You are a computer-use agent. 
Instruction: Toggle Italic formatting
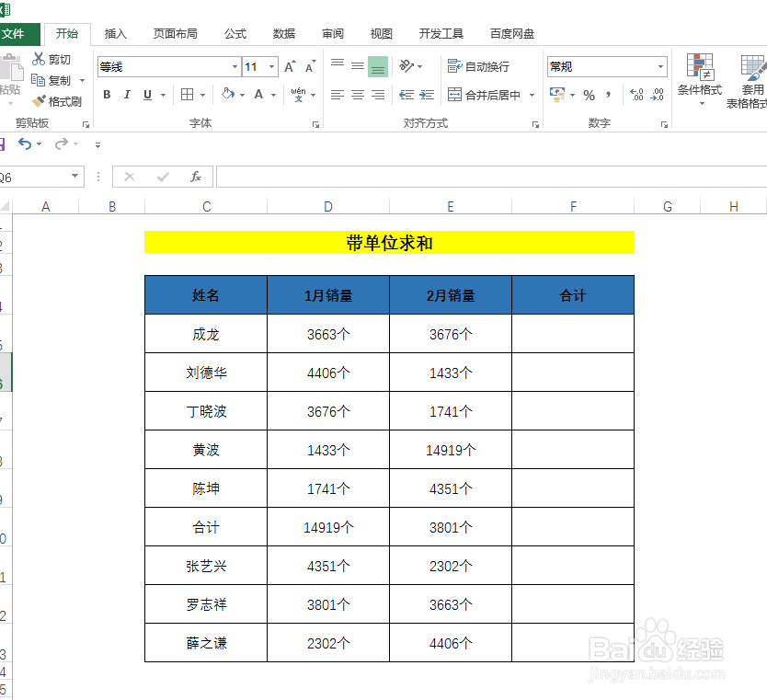(126, 94)
